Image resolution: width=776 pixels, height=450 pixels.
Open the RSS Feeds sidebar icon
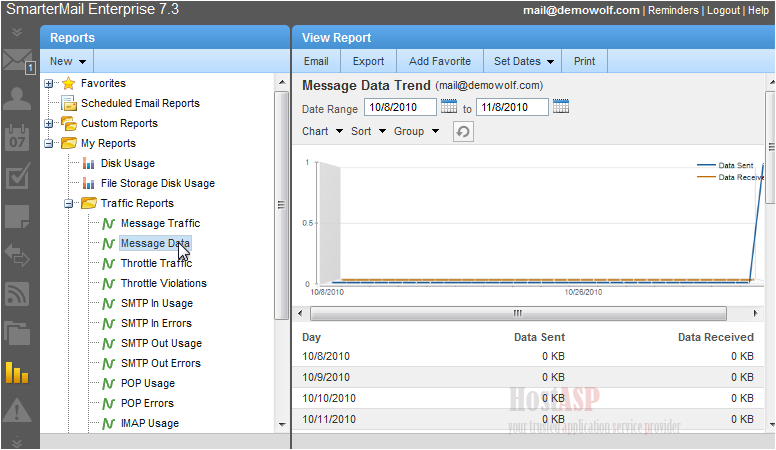(17, 294)
